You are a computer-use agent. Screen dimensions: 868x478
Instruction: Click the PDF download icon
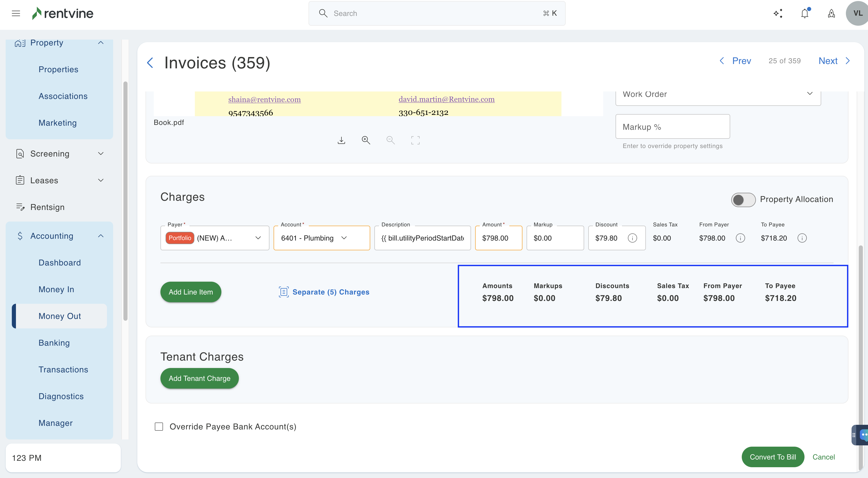(x=341, y=140)
